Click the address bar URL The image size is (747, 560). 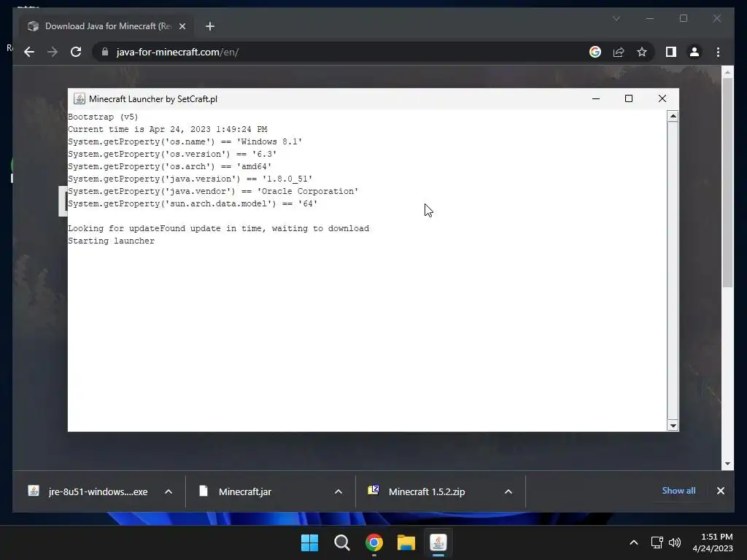[177, 52]
